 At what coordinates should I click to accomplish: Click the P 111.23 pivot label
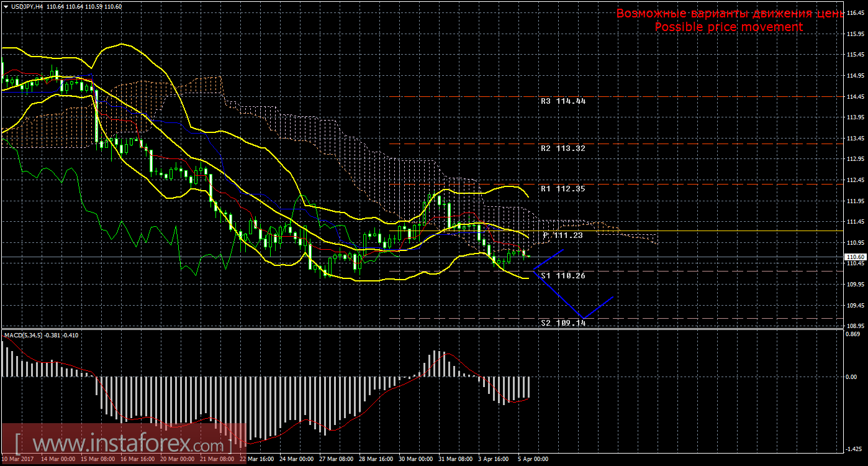point(563,235)
